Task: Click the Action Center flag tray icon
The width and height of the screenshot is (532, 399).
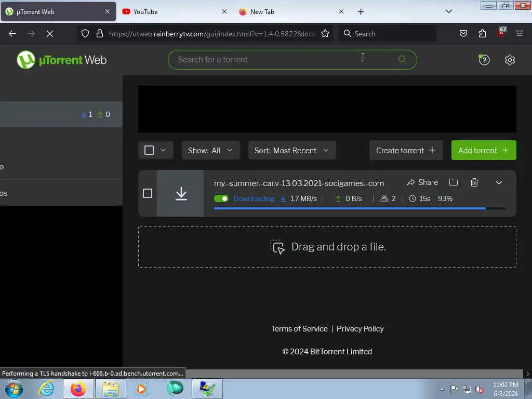Action: click(x=454, y=389)
